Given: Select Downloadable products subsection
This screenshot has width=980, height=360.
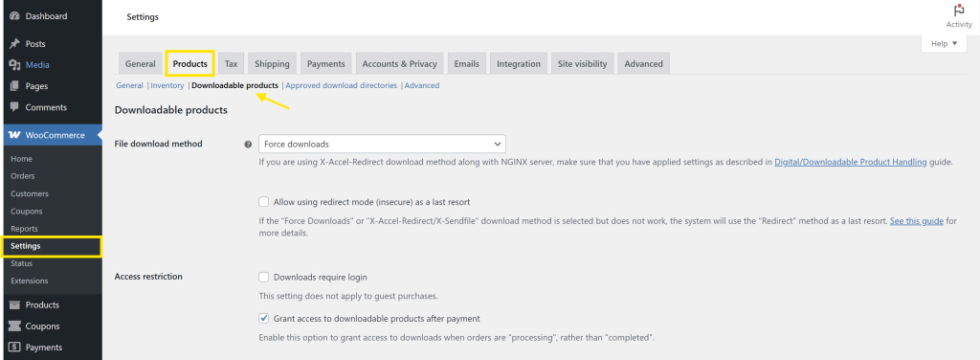Looking at the screenshot, I should coord(235,85).
